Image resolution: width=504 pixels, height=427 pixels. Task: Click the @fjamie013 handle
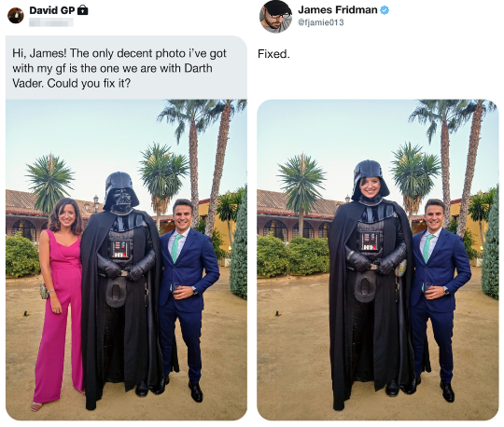tap(321, 22)
